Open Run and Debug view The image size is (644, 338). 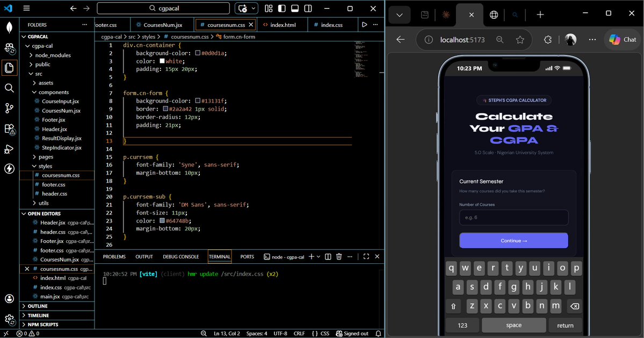(x=10, y=149)
